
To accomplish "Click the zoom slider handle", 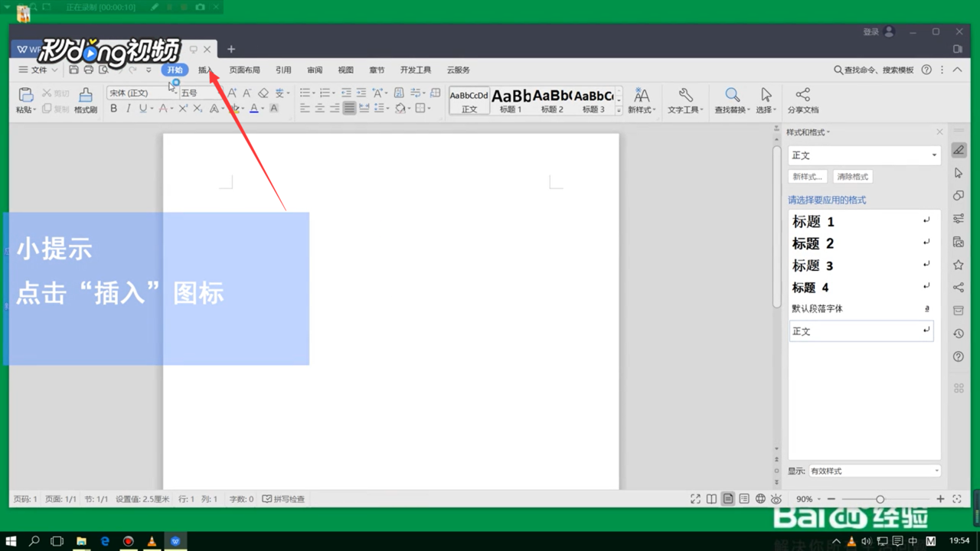I will click(880, 499).
